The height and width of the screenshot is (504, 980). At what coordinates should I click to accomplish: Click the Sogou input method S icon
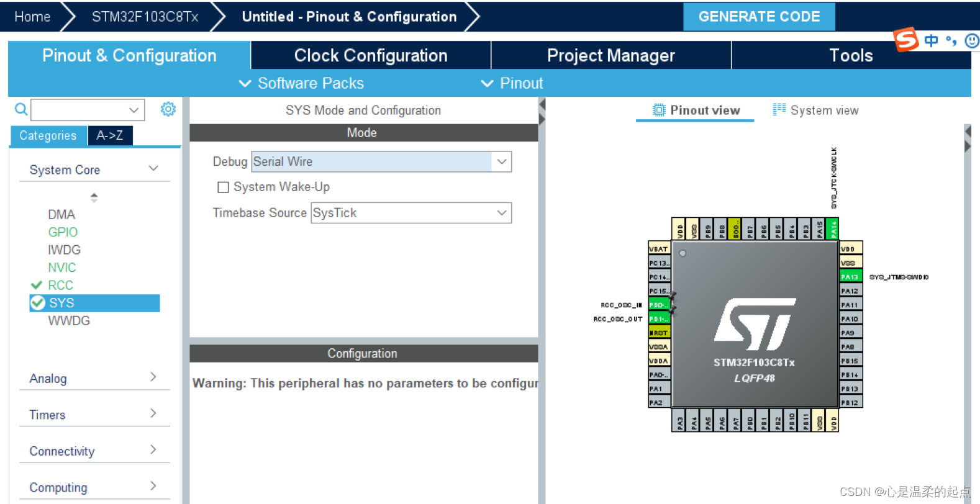coord(905,40)
